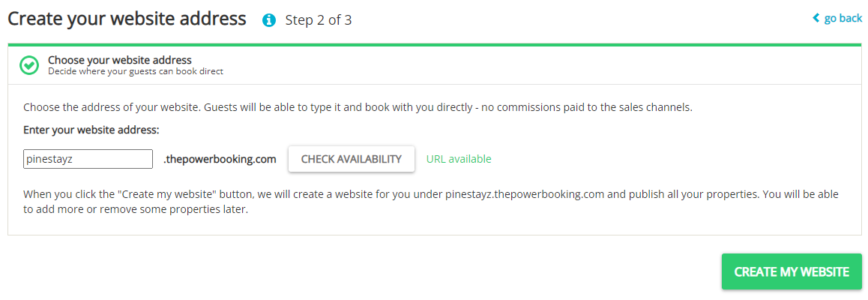Click the green progress bar under the title
Screen dimensions: 868x300
click(434, 45)
